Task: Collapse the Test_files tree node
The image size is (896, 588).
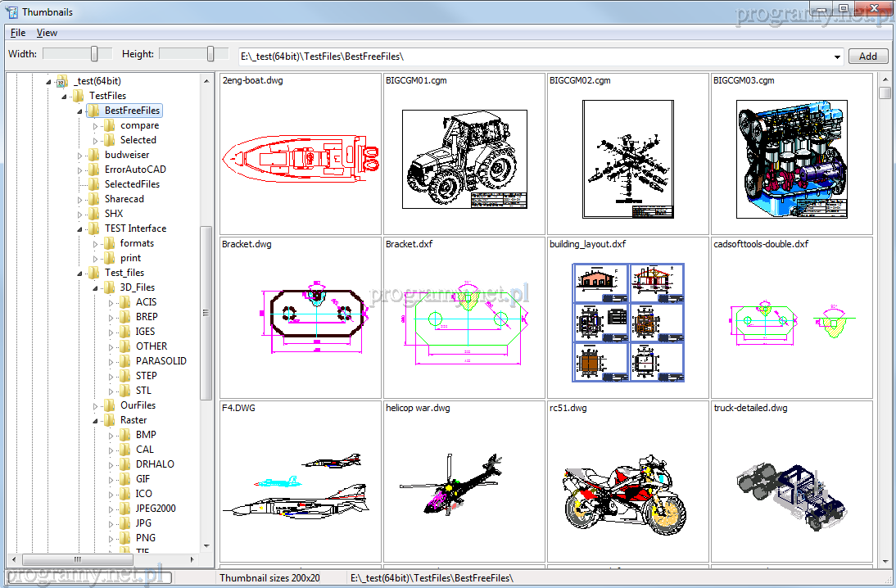Action: [80, 274]
